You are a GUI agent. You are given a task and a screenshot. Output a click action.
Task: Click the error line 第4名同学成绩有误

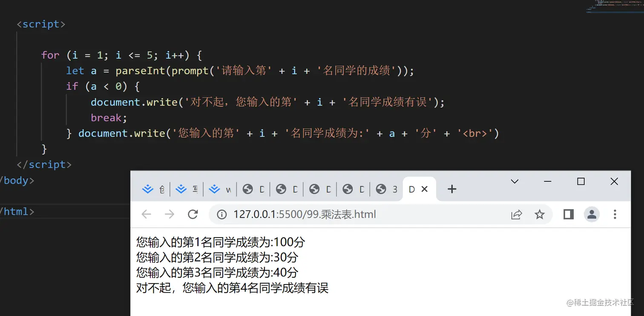[232, 288]
